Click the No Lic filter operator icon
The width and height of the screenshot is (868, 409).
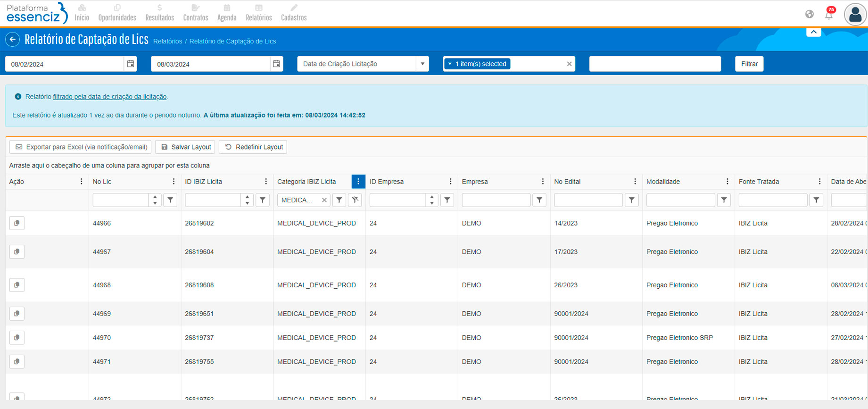tap(170, 200)
